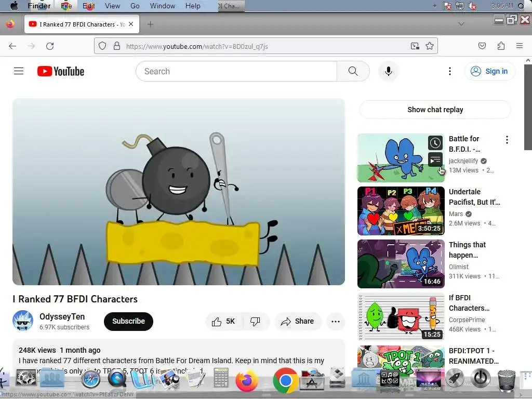This screenshot has width=532, height=399.
Task: Like the video with 5K likes
Action: point(223,321)
